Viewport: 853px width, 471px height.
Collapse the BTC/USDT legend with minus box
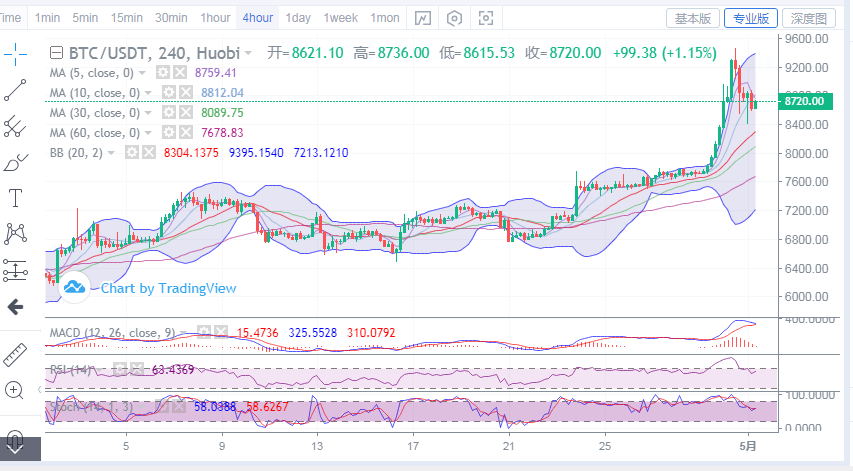55,53
